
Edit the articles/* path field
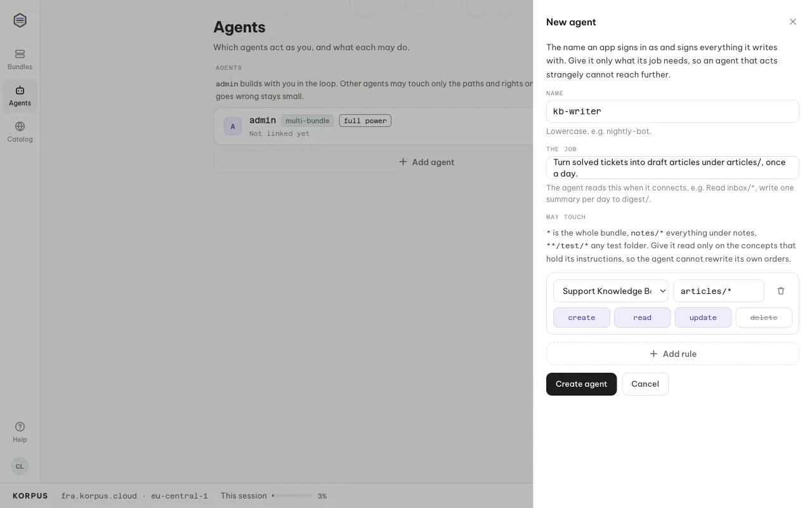tap(719, 291)
